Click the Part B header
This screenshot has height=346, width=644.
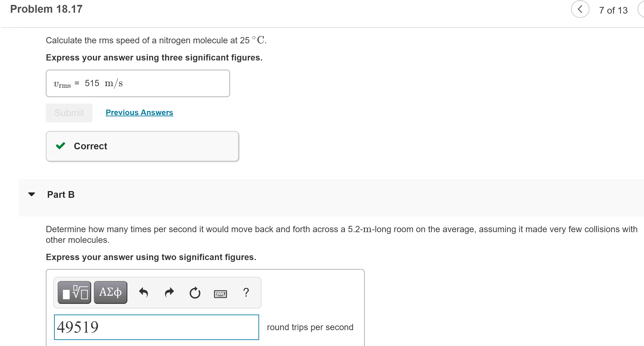pos(61,195)
